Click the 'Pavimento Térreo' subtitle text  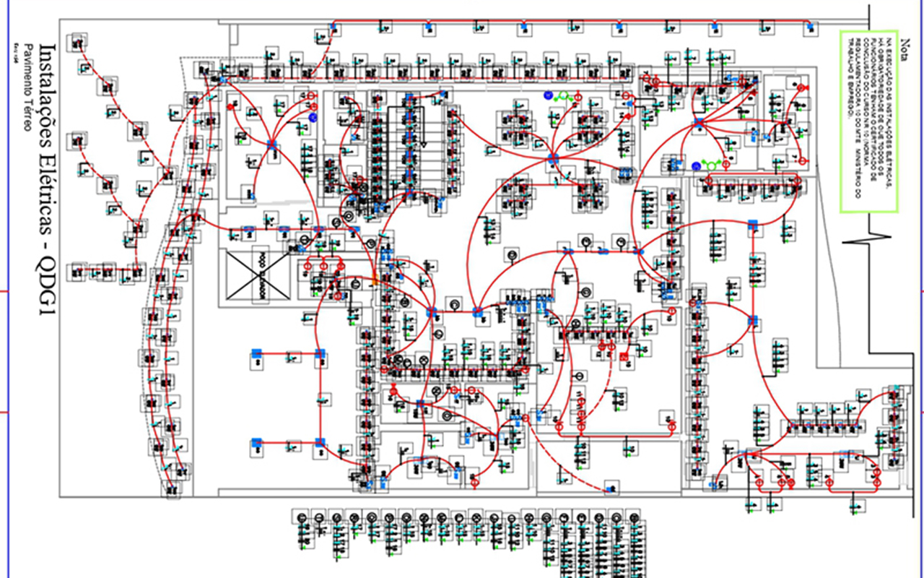27,87
